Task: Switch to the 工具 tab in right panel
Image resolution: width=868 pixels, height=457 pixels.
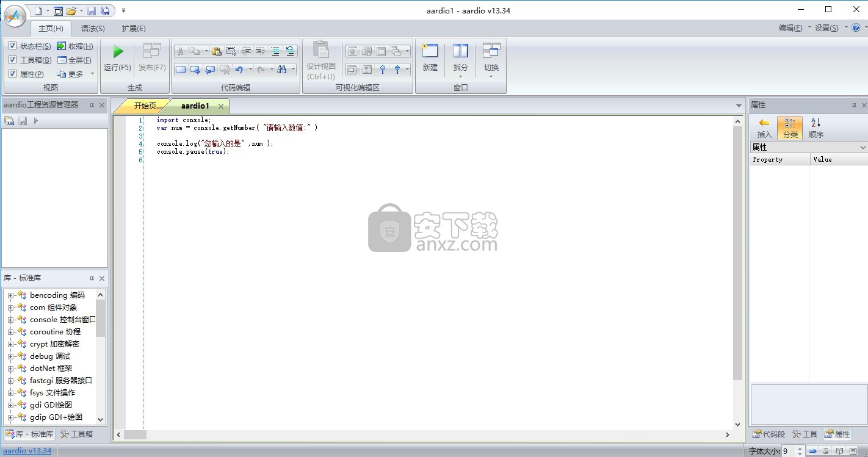Action: click(805, 434)
